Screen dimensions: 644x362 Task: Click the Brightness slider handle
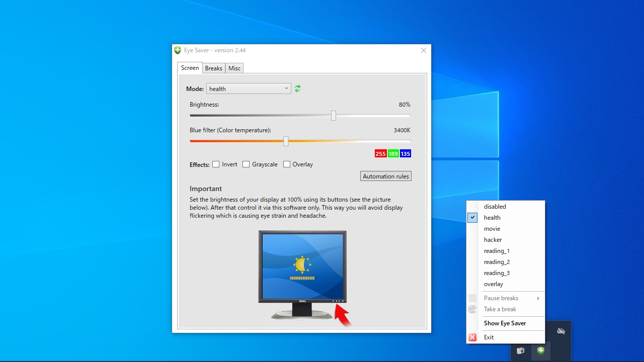click(334, 116)
